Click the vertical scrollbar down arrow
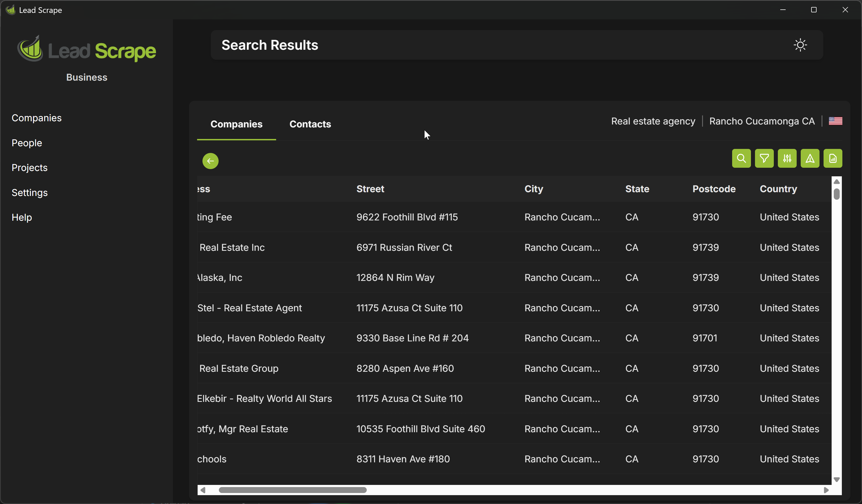862x504 pixels. 837,479
